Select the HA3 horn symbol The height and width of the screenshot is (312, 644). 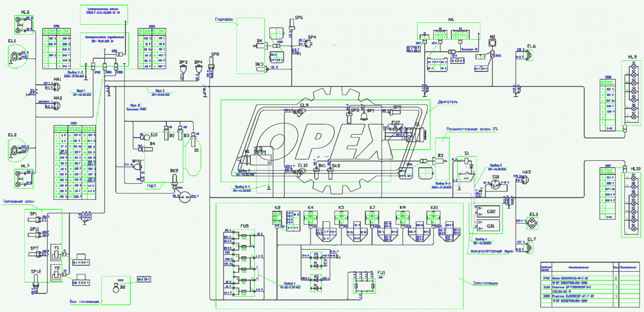pyautogui.click(x=525, y=179)
